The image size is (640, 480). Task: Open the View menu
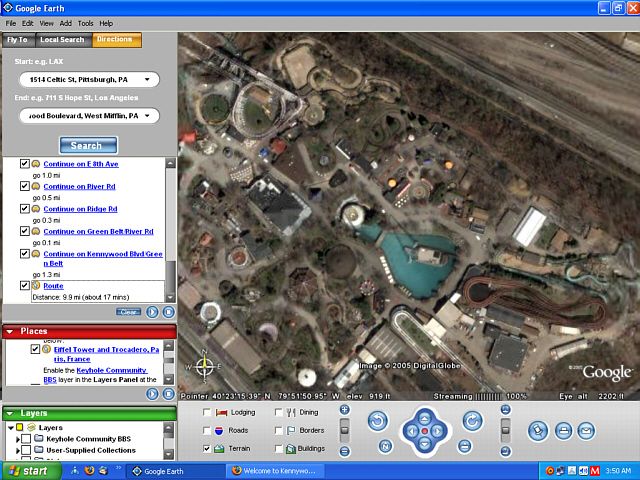click(46, 23)
